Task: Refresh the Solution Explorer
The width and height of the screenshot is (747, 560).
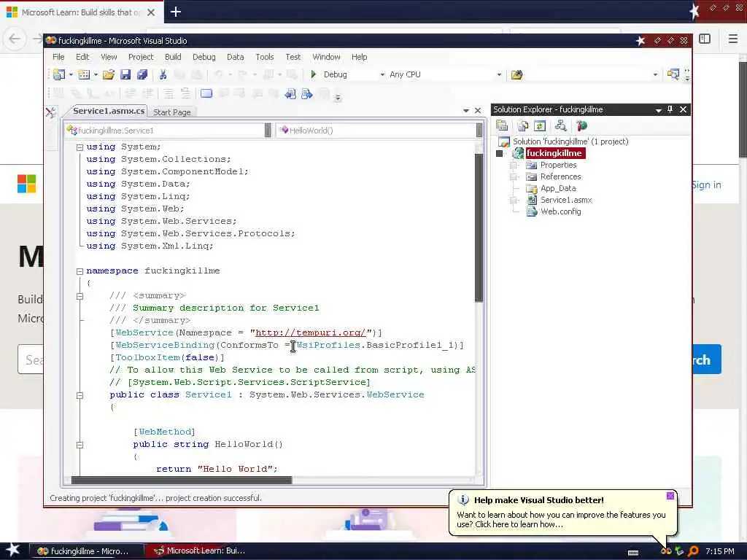Action: [x=540, y=125]
